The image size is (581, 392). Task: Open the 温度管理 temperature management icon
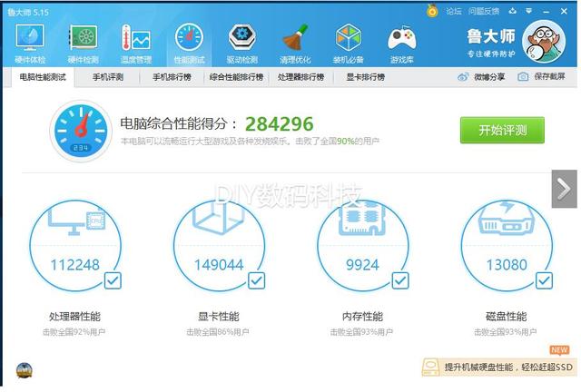click(136, 37)
